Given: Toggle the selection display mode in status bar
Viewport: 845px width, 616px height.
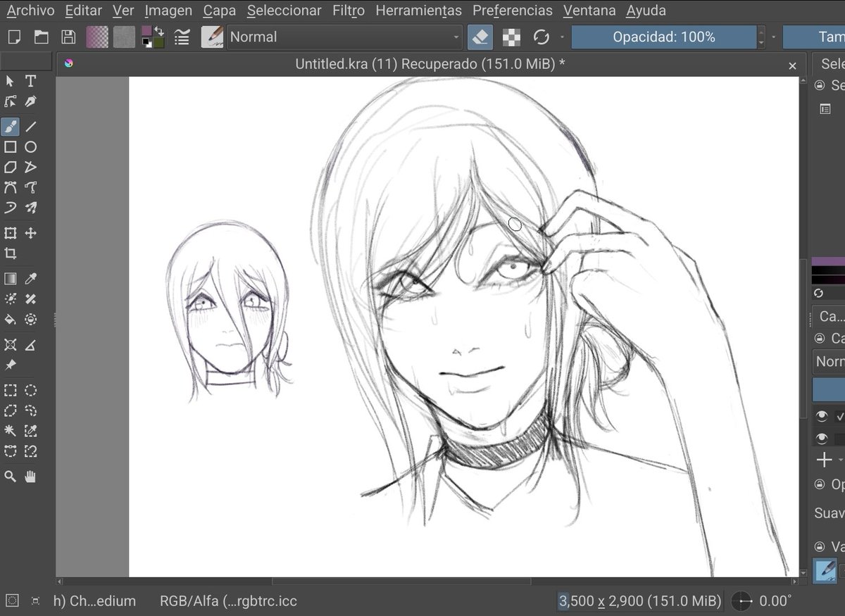Looking at the screenshot, I should pos(12,601).
